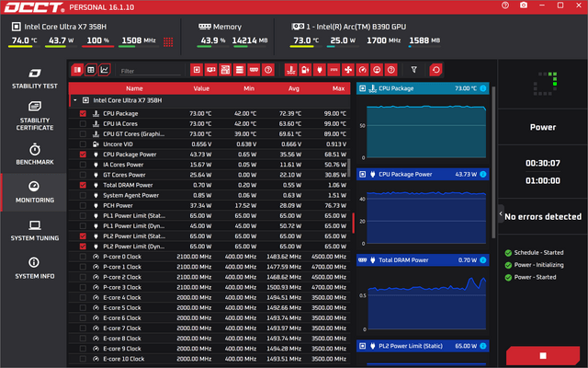
Task: Click the 'No errors detected' message
Action: [543, 217]
